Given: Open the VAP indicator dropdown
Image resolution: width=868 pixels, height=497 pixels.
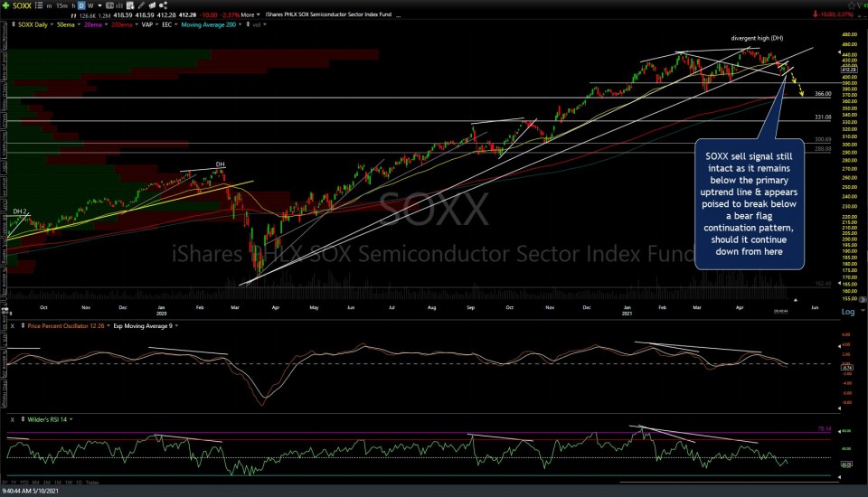Looking at the screenshot, I should pyautogui.click(x=156, y=24).
